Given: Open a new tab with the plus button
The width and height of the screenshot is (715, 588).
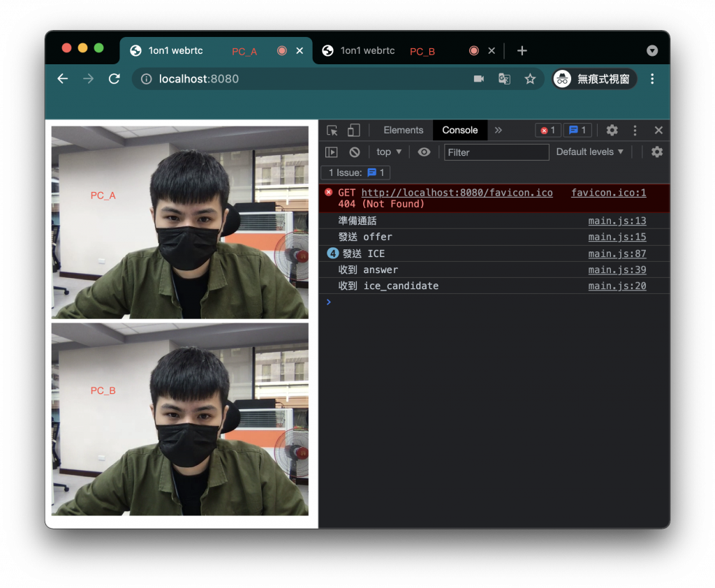Looking at the screenshot, I should coord(522,51).
